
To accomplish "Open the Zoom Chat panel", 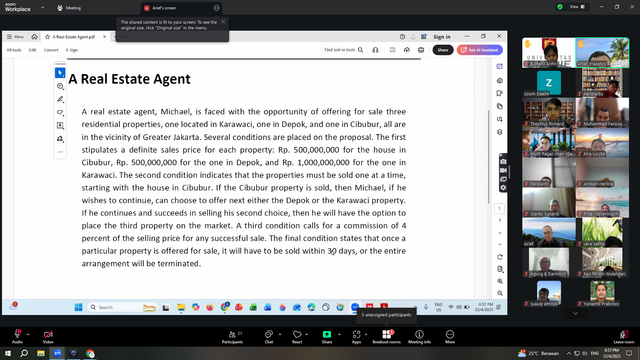I will (269, 337).
